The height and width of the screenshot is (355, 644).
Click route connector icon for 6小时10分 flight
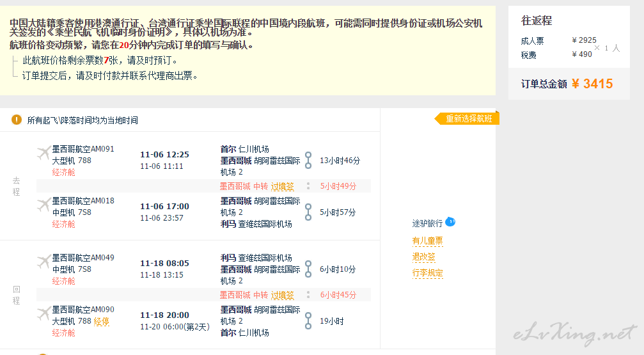[x=308, y=269]
